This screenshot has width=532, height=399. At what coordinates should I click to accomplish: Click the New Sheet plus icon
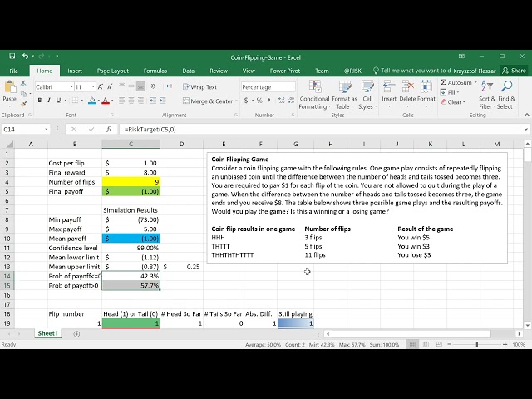[x=76, y=334]
